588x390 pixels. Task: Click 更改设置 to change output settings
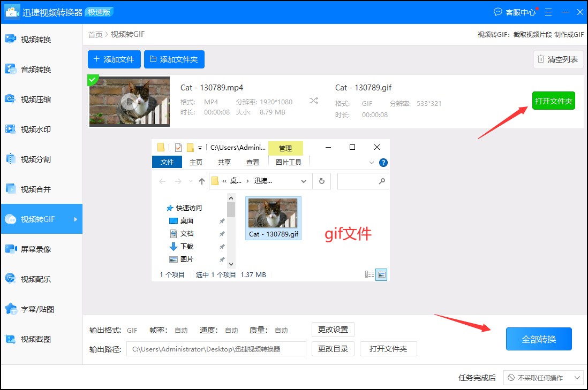click(x=333, y=330)
